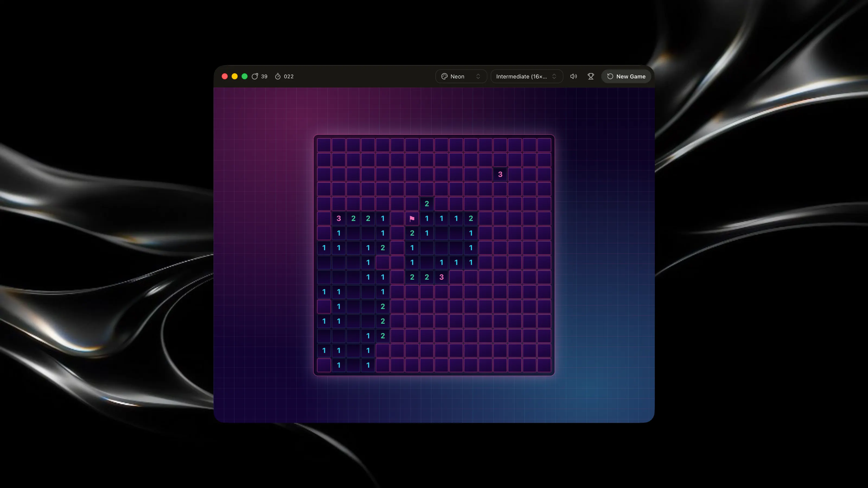Click the lone 2 above the flag row
868x488 pixels.
pyautogui.click(x=427, y=204)
